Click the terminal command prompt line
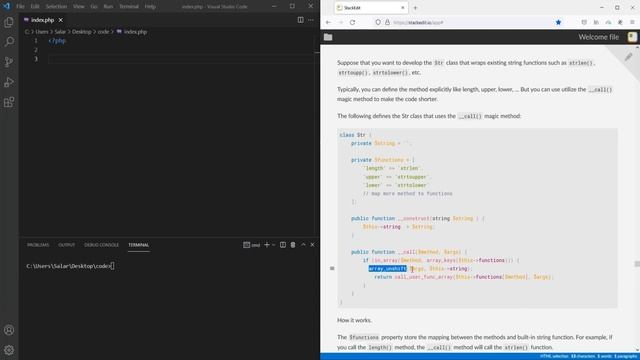 coord(70,266)
